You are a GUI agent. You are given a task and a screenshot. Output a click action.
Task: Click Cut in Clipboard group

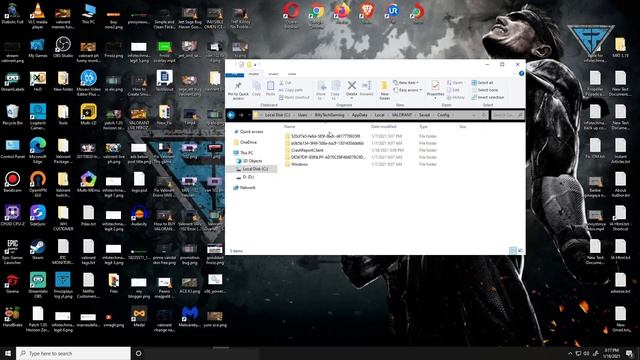[285, 83]
